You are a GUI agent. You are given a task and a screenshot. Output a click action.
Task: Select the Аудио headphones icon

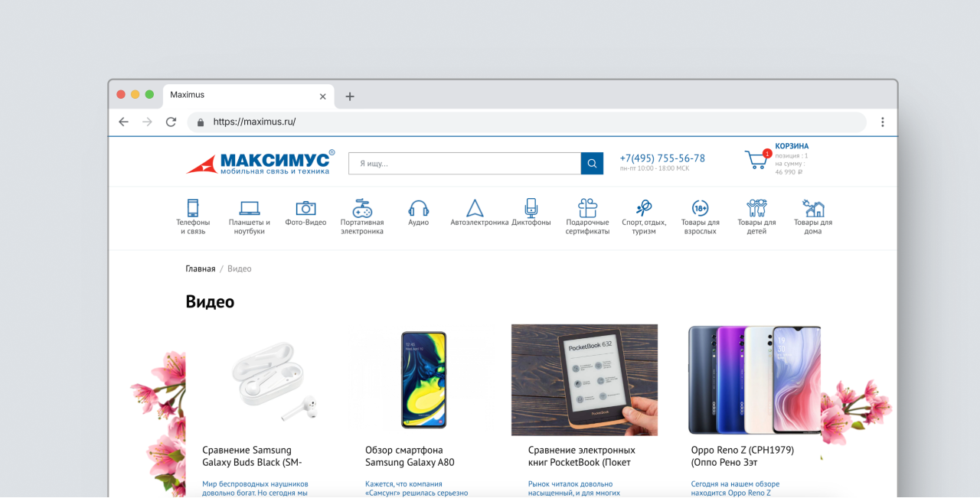pos(418,208)
